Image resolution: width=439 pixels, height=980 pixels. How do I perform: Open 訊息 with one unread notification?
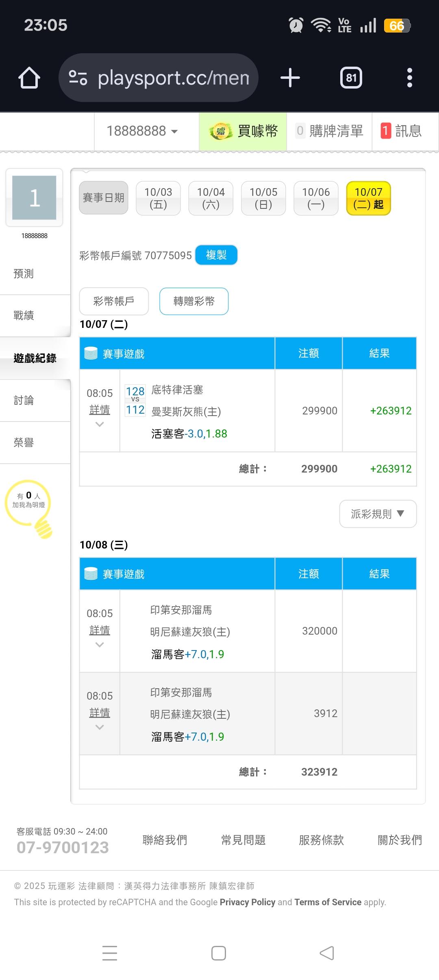402,131
